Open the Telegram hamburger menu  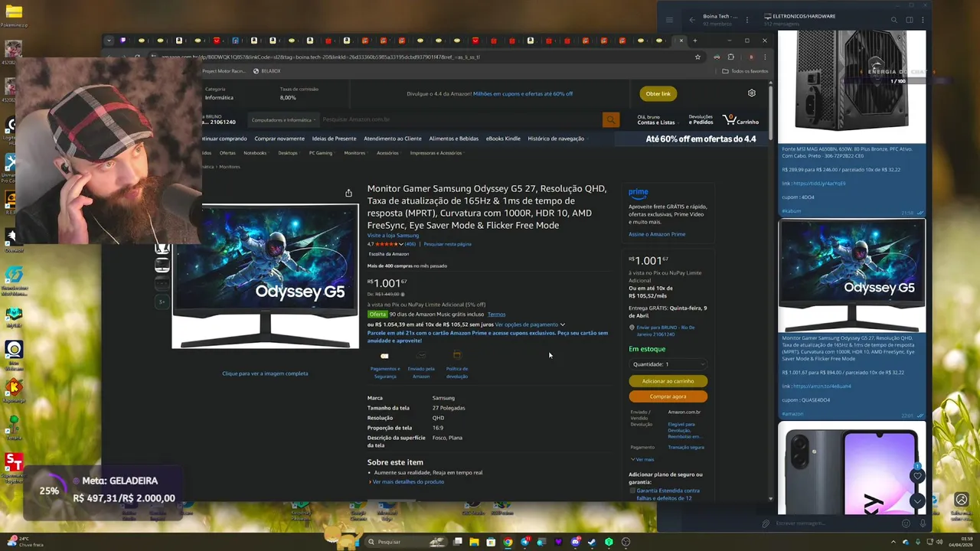(x=669, y=20)
